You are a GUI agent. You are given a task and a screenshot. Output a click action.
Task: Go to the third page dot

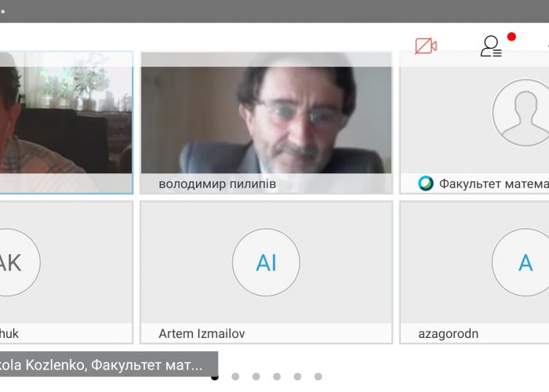256,376
